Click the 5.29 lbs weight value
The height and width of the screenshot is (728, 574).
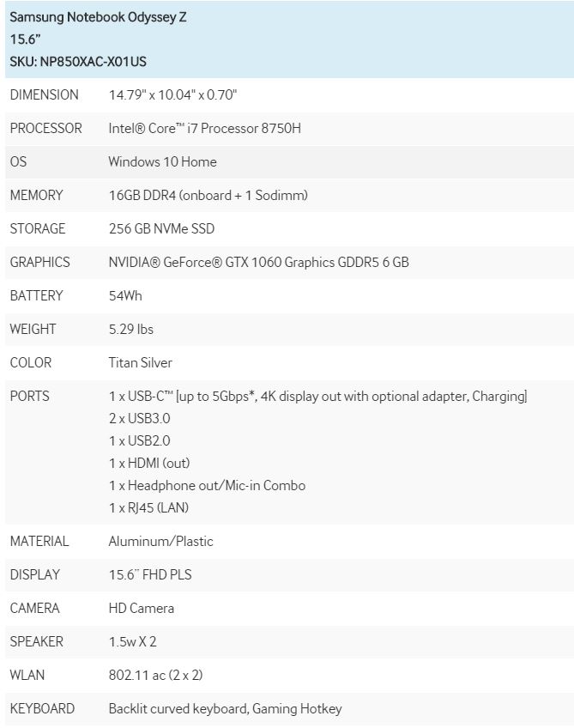click(131, 329)
